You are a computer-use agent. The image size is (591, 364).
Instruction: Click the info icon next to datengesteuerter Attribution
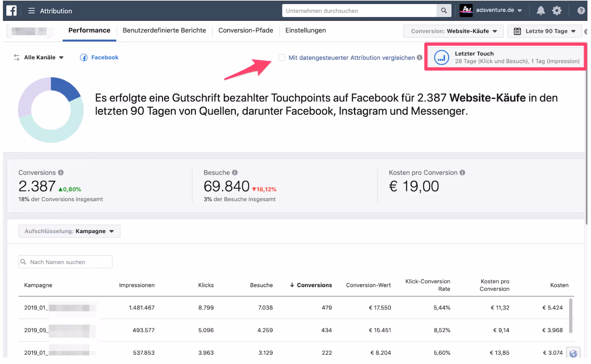(419, 58)
